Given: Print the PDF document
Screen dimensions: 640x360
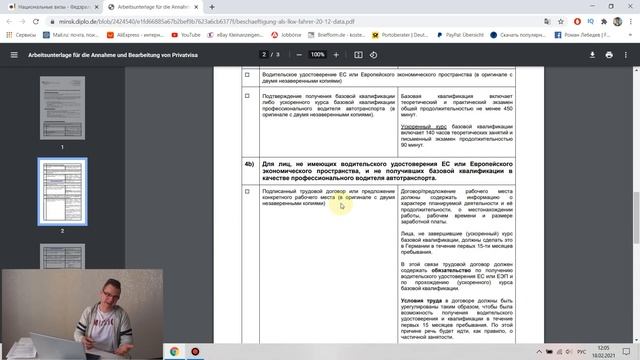Looking at the screenshot, I should [x=609, y=55].
